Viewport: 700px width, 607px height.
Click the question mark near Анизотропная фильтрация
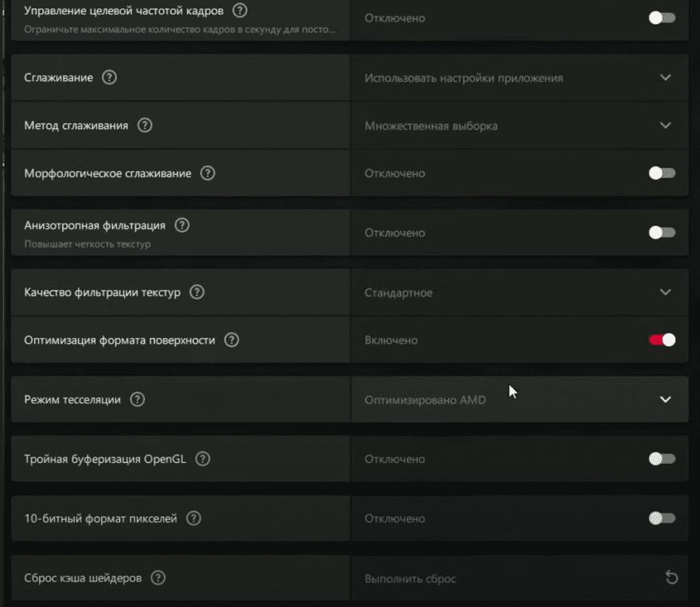[181, 225]
